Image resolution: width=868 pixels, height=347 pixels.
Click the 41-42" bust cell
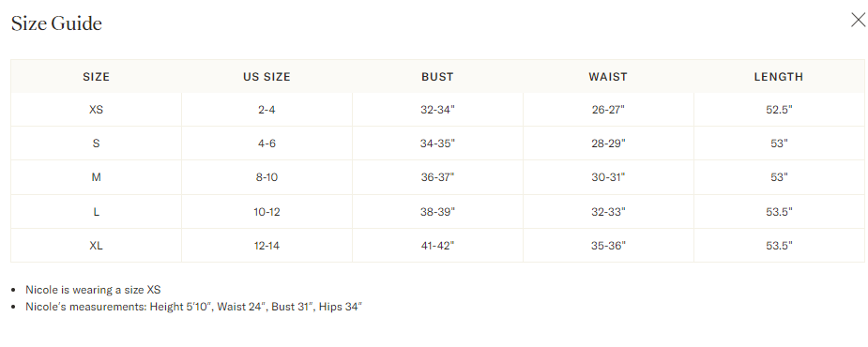point(437,245)
